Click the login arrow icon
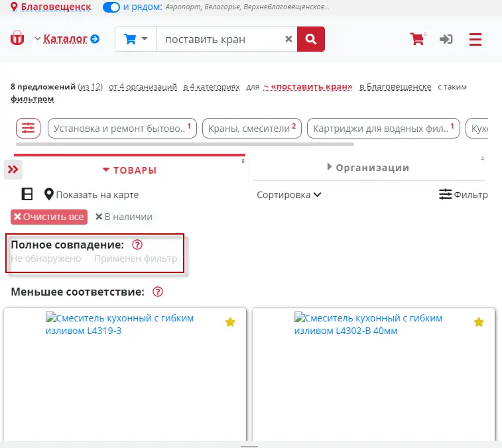Image resolution: width=502 pixels, height=448 pixels. (x=446, y=39)
